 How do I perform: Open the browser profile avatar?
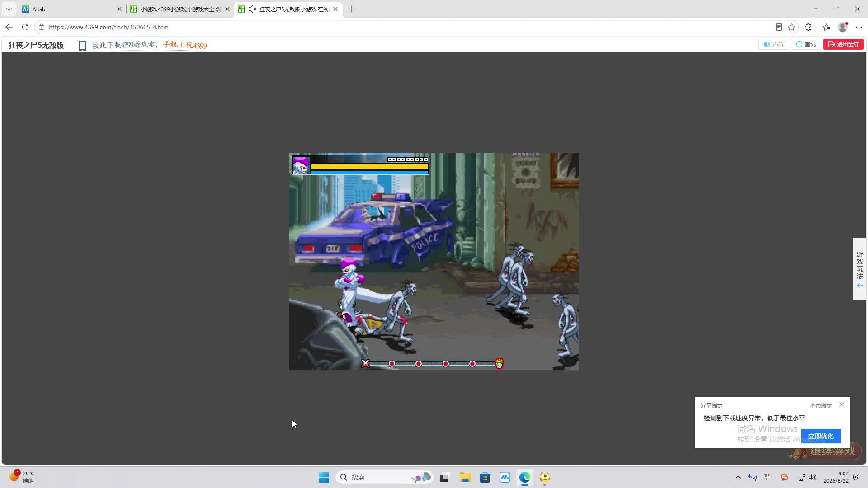tap(843, 27)
